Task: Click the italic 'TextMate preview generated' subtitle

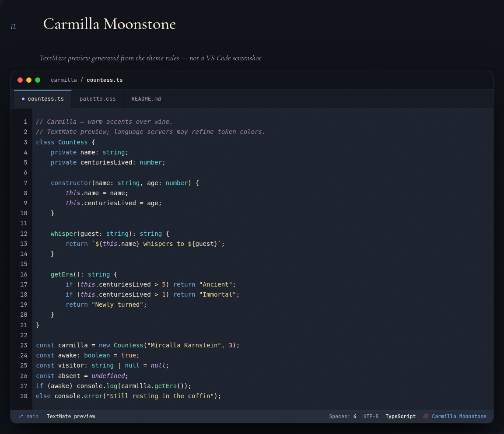Action: (150, 58)
